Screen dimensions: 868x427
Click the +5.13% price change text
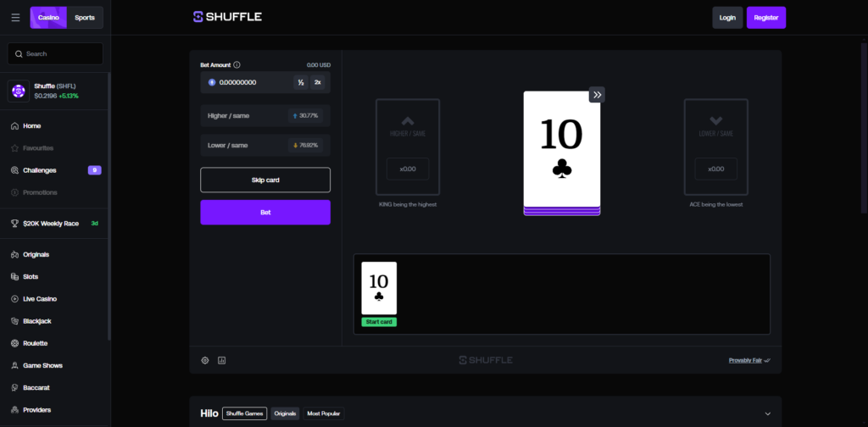tap(69, 96)
